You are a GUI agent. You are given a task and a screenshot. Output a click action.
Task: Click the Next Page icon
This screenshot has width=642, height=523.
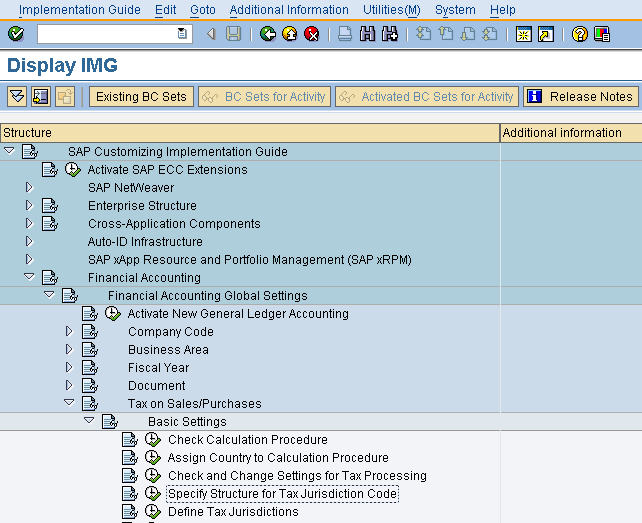pos(468,34)
